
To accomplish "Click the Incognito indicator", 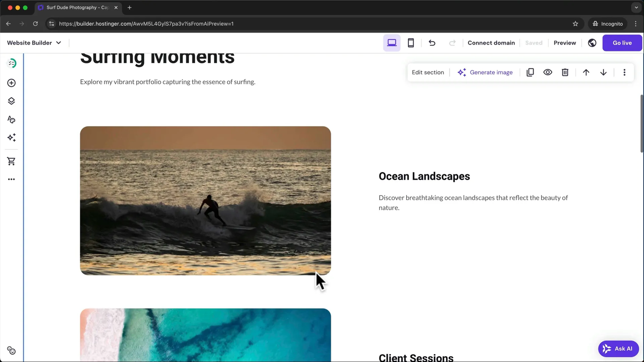I will pyautogui.click(x=607, y=24).
